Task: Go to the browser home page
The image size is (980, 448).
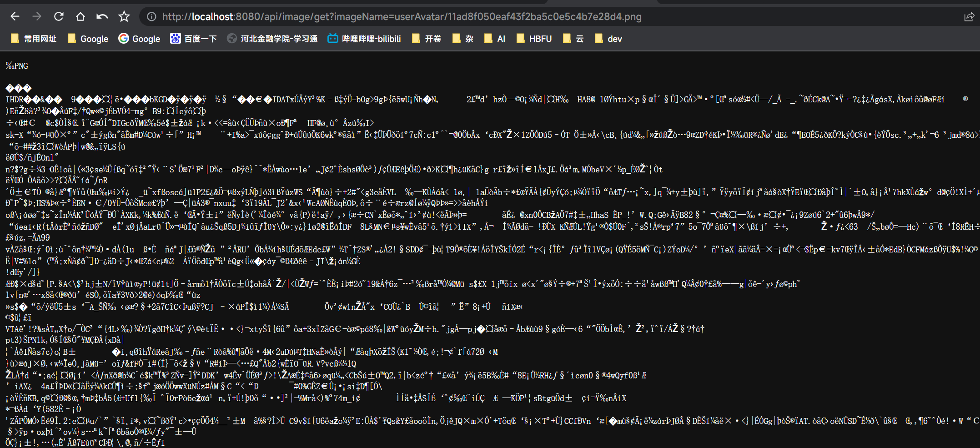Action: tap(80, 16)
